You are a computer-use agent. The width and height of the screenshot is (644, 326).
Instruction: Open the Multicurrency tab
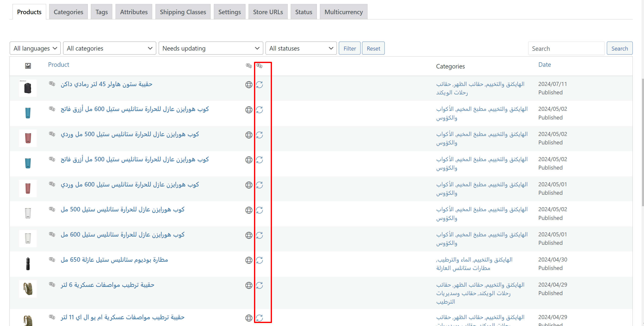click(343, 12)
